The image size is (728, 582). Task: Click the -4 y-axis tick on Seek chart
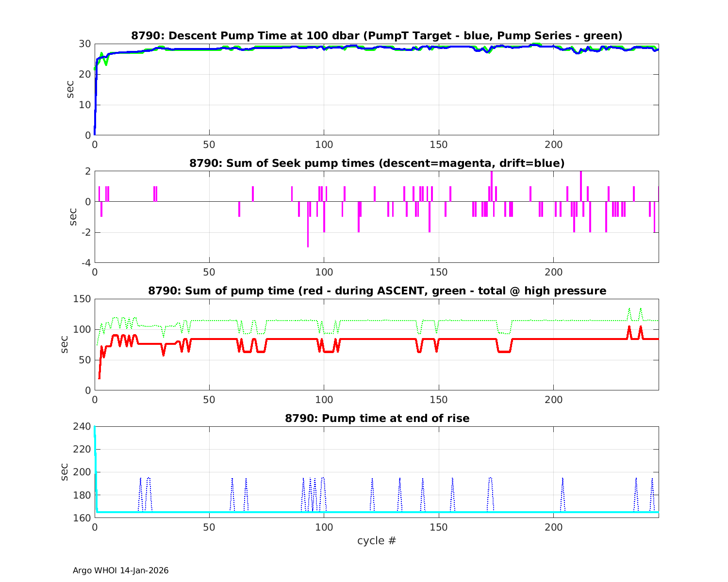[85, 263]
